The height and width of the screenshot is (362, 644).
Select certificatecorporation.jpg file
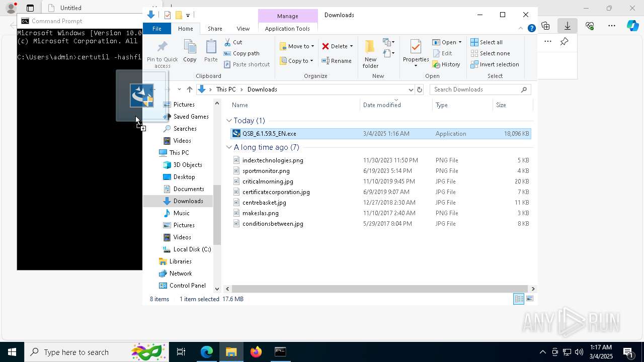(381, 192)
